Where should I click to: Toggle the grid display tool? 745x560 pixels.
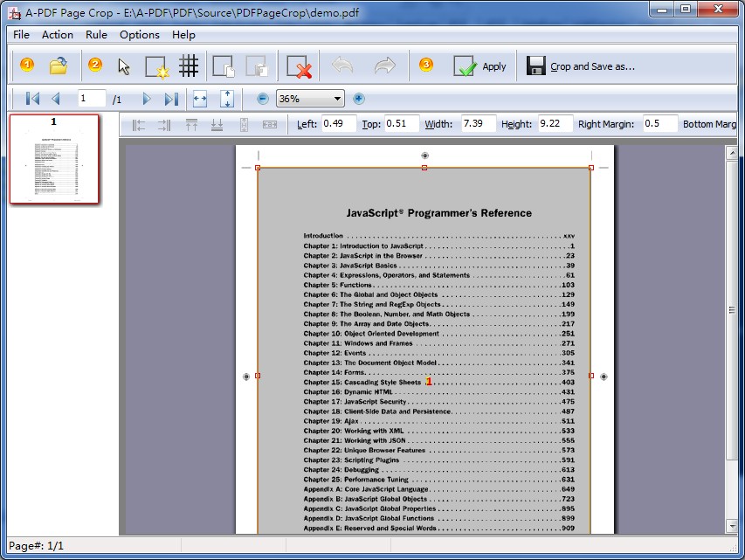pyautogui.click(x=190, y=66)
